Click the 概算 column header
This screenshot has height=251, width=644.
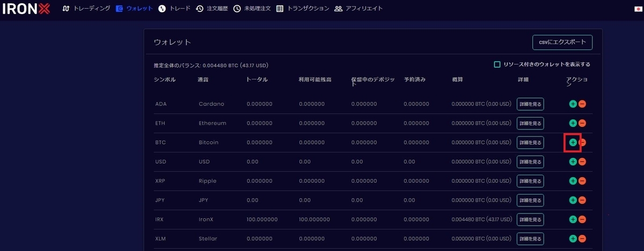tap(457, 80)
